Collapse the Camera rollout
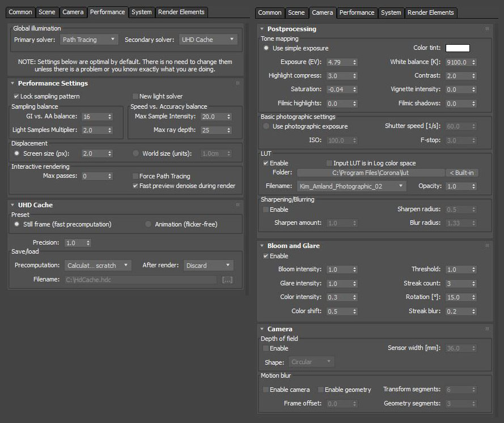Image resolution: width=504 pixels, height=423 pixels. 262,329
